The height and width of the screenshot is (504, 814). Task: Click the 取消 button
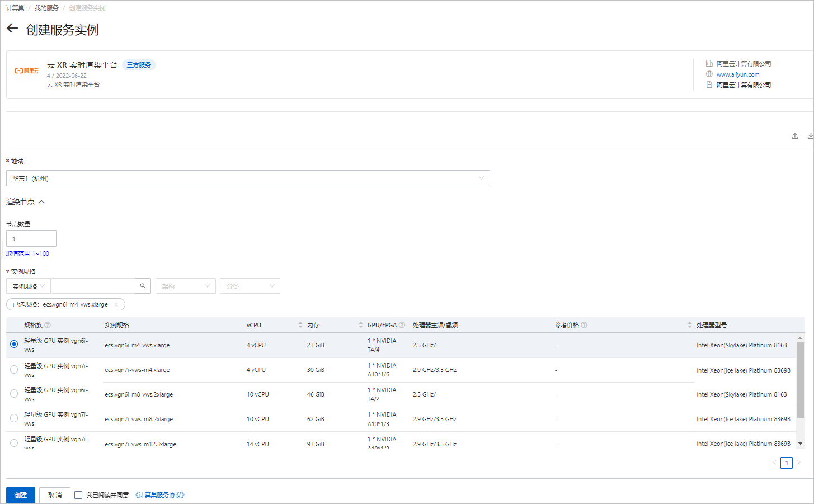click(x=55, y=495)
